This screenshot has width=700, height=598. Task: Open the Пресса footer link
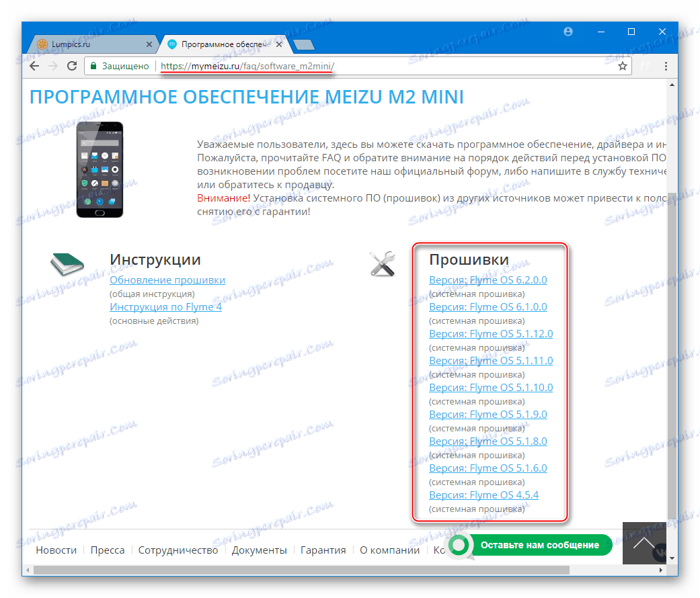[108, 550]
